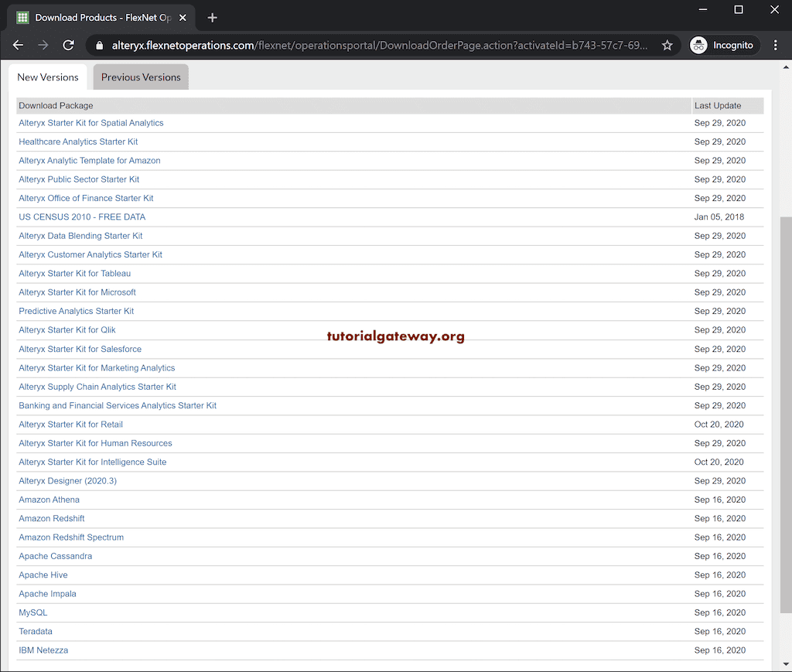The image size is (792, 672).
Task: Open the MySQL download link
Action: click(x=32, y=612)
